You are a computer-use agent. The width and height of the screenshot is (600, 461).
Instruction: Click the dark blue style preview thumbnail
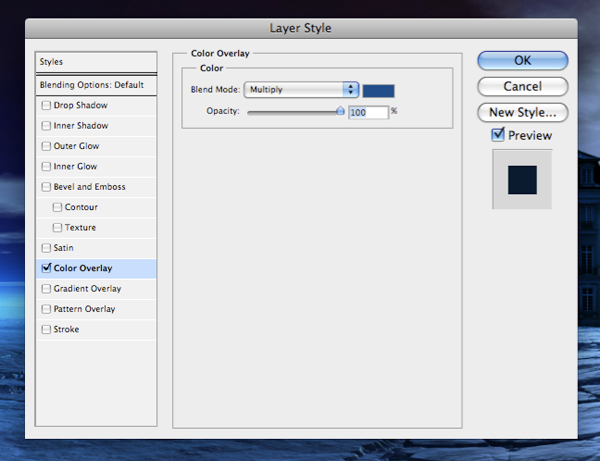[522, 180]
